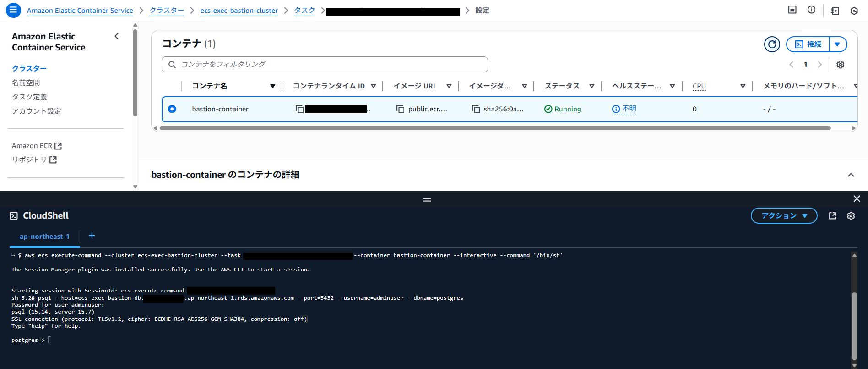
Task: Open 名前空間 in the sidebar
Action: point(26,83)
